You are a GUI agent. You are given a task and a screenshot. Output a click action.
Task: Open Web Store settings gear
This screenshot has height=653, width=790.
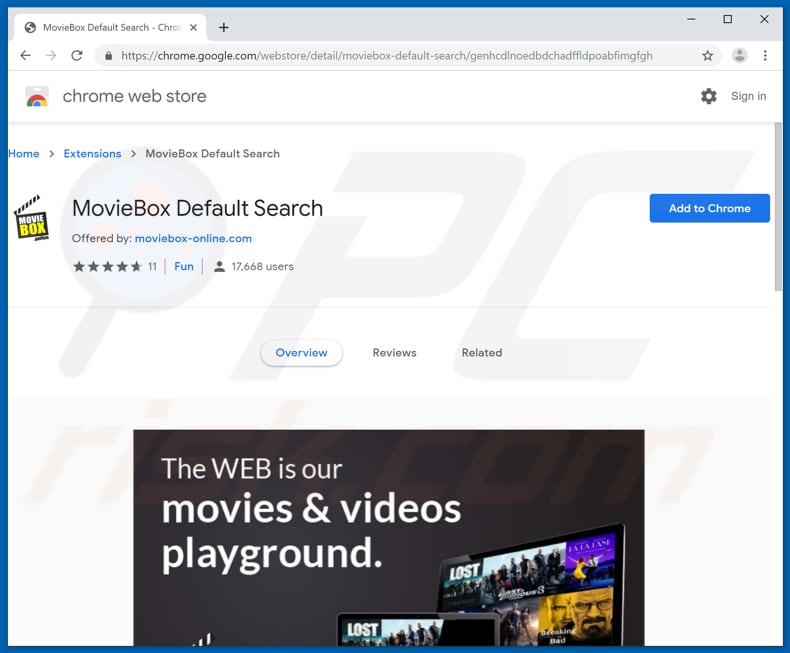click(708, 96)
